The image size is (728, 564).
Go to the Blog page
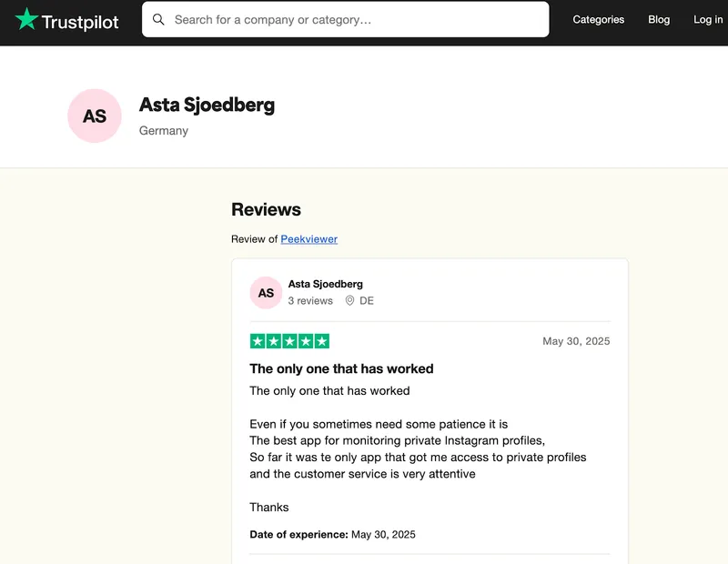659,19
